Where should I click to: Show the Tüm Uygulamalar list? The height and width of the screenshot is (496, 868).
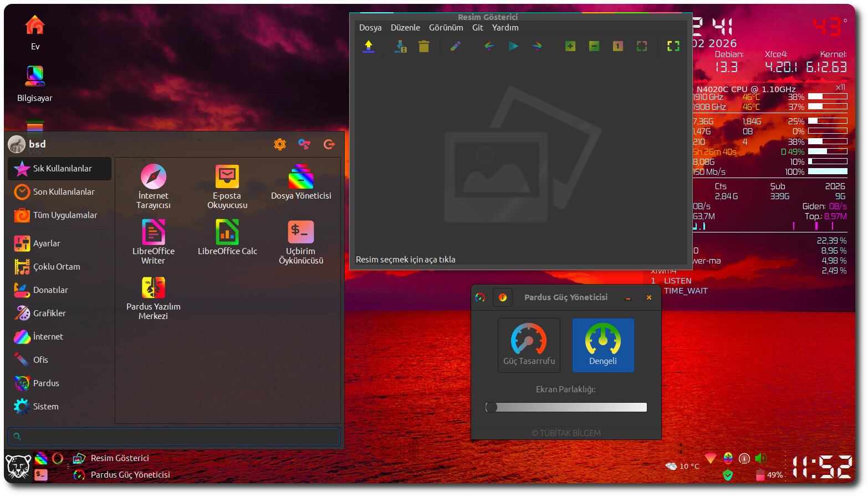[x=65, y=215]
